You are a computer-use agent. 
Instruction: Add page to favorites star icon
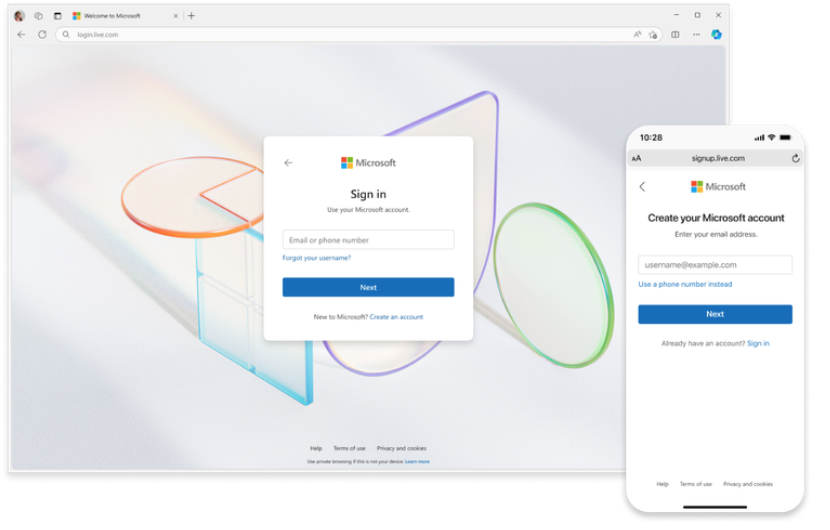[653, 34]
